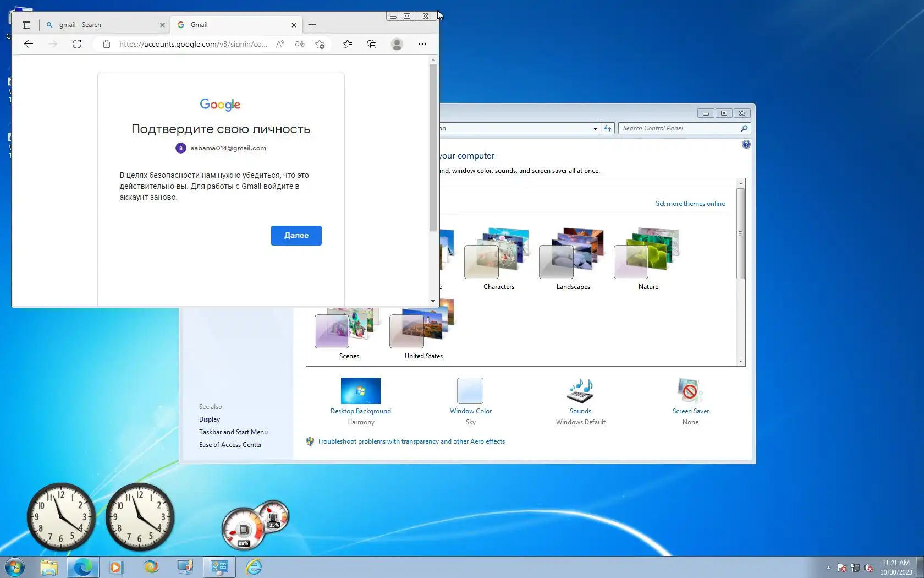Open Get more themes online link
The width and height of the screenshot is (924, 578).
point(690,204)
